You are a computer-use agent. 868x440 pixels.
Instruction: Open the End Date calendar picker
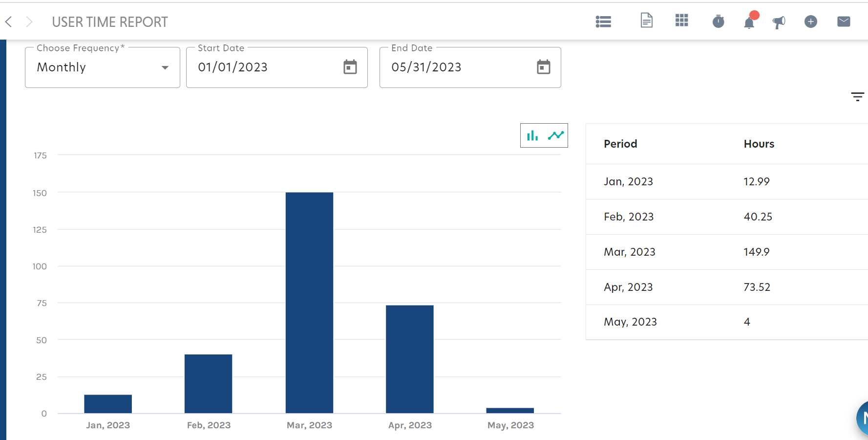544,67
